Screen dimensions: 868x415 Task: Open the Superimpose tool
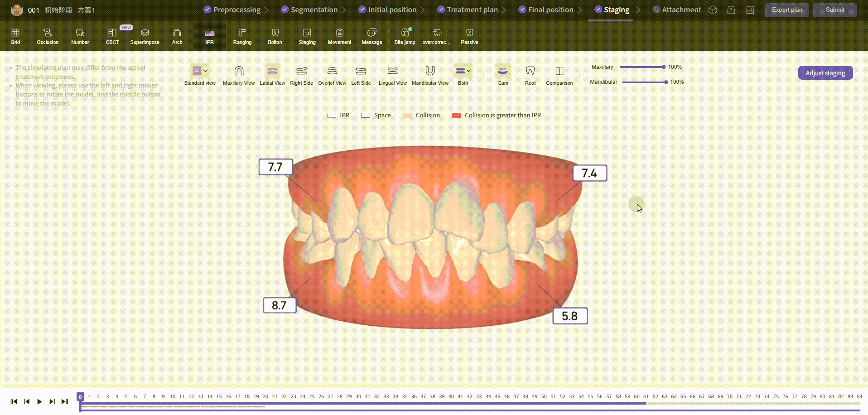[x=145, y=36]
